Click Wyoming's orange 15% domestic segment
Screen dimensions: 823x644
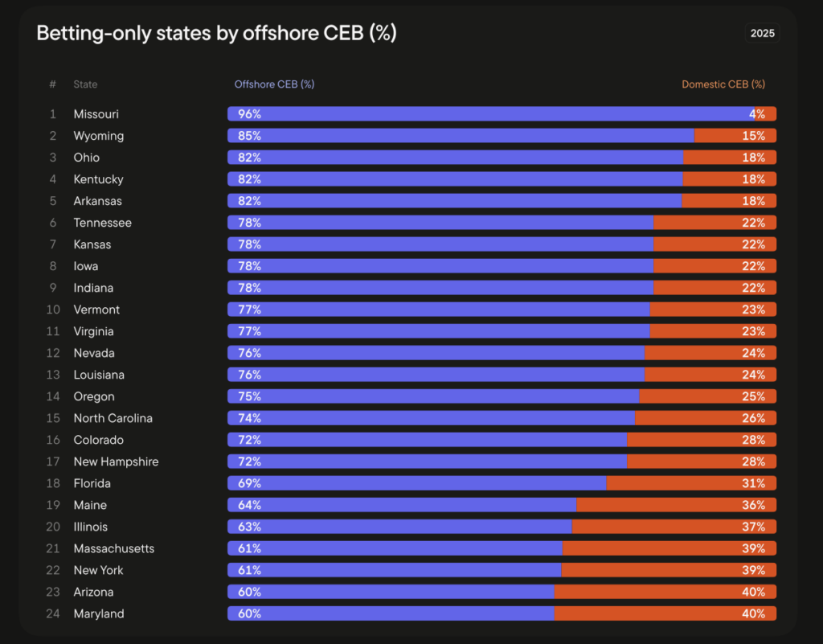[735, 136]
